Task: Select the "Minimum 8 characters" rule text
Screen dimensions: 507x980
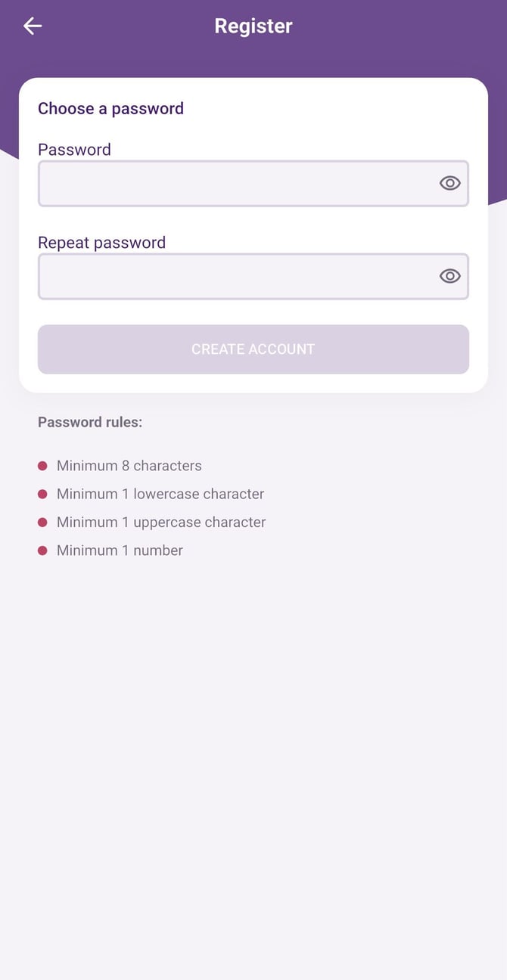Action: coord(129,466)
